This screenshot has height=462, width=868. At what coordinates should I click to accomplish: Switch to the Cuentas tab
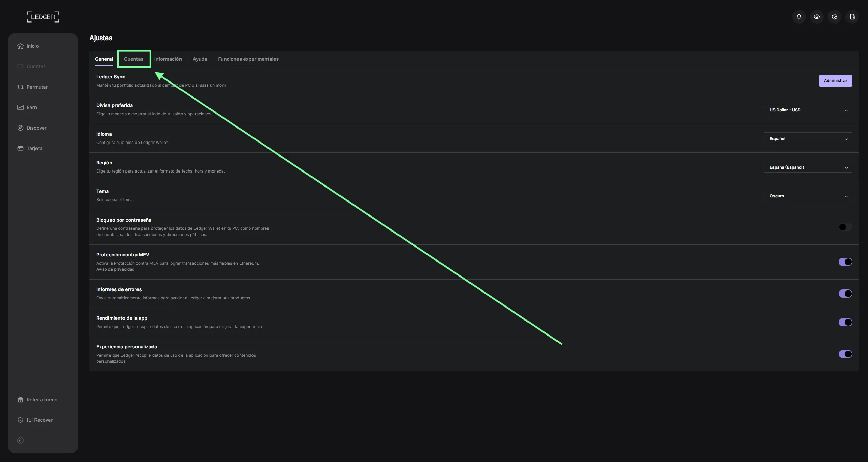coord(133,59)
